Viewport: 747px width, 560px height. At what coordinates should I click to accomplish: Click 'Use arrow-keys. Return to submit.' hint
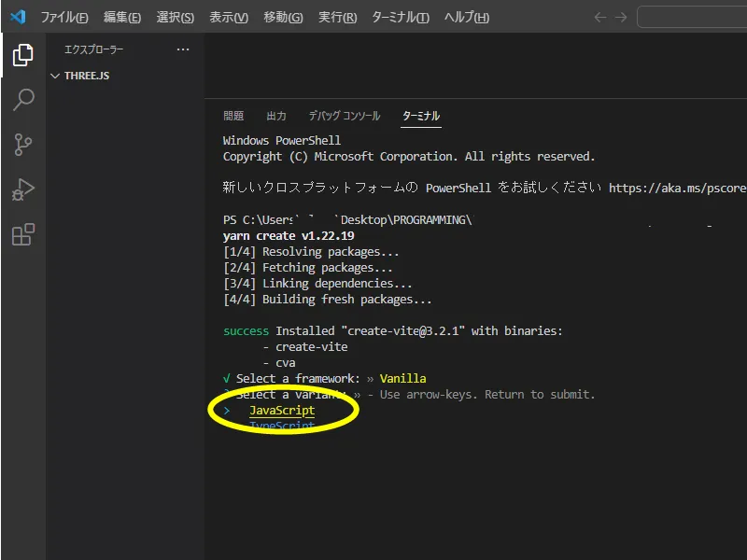487,394
